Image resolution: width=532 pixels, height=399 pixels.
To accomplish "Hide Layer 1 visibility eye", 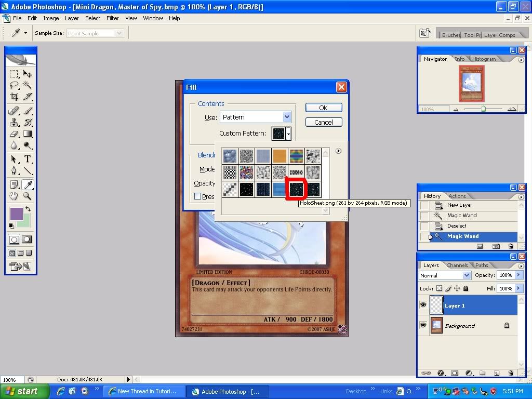I will [423, 305].
